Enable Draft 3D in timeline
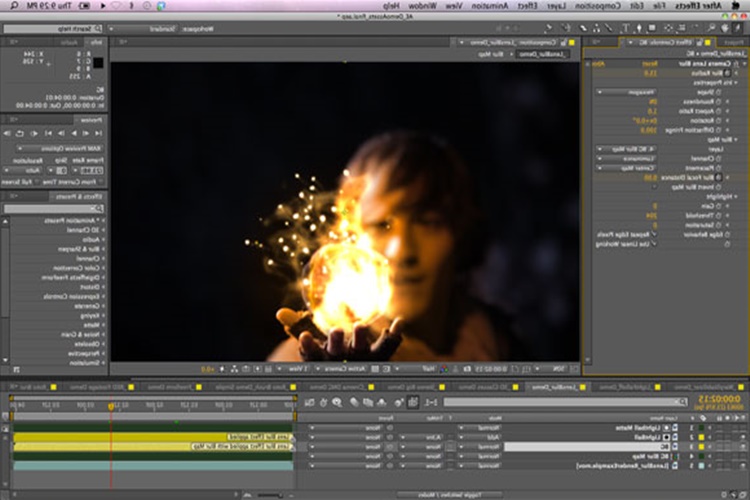Viewport: 750px width, 500px height. [x=398, y=402]
